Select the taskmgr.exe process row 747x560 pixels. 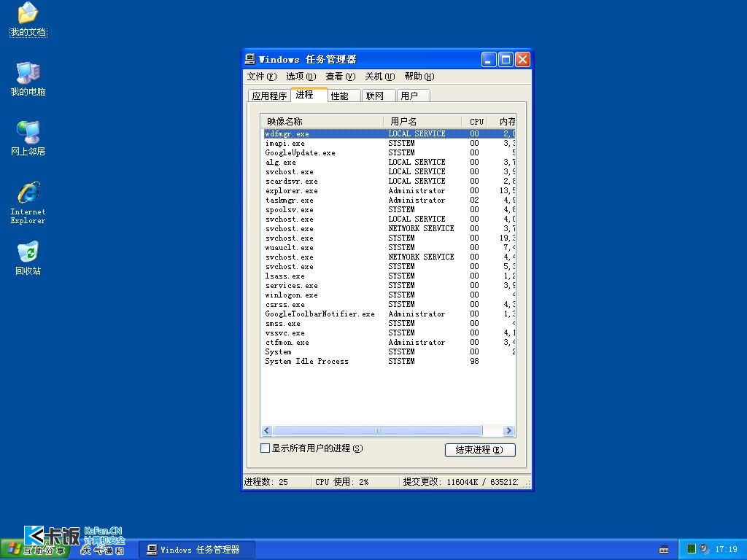click(389, 200)
